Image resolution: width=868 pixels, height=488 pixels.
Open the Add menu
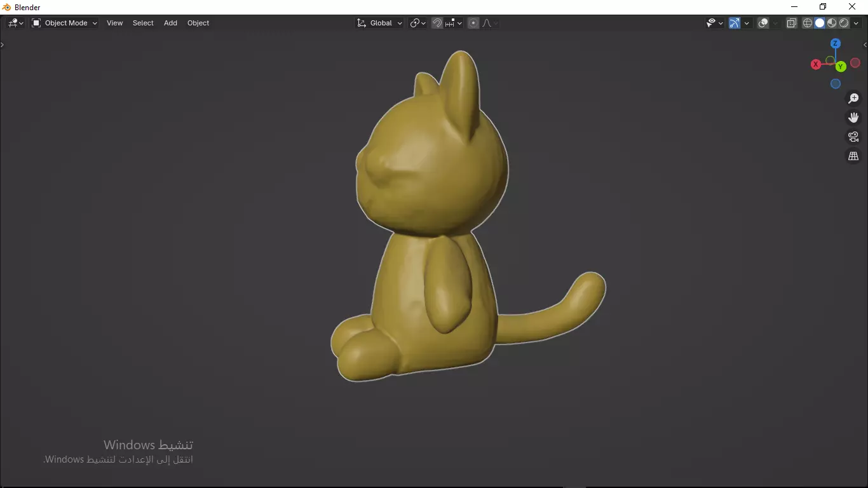click(170, 23)
